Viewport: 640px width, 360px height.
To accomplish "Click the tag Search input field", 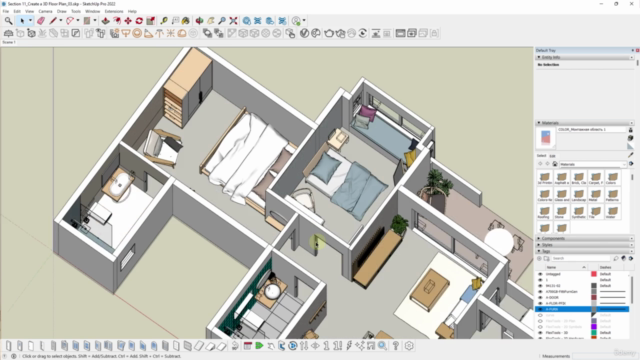I will (x=581, y=258).
